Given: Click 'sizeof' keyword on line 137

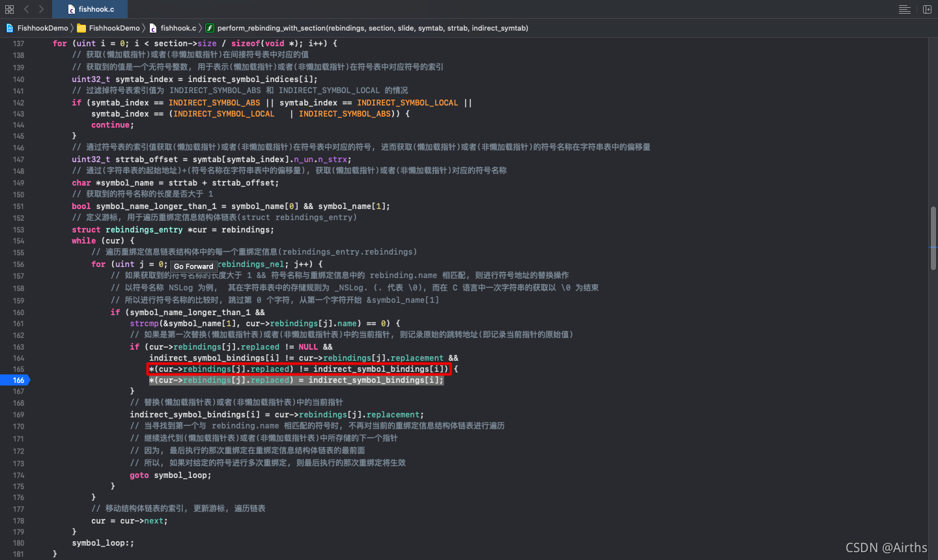Looking at the screenshot, I should pyautogui.click(x=246, y=44).
